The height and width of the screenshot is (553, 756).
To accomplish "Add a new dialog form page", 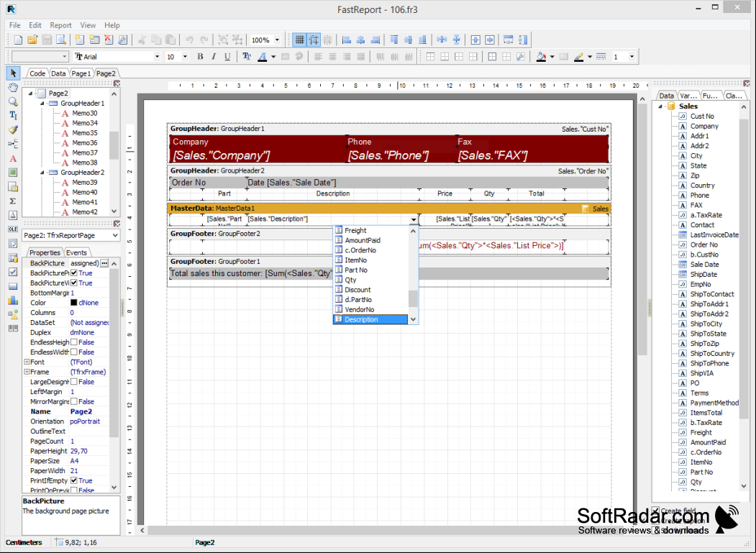I will tap(94, 40).
